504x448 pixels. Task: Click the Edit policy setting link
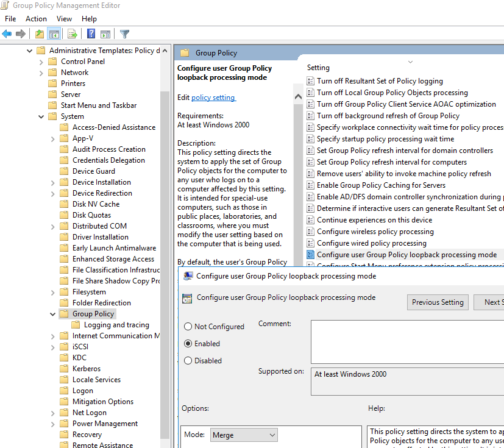tap(213, 98)
